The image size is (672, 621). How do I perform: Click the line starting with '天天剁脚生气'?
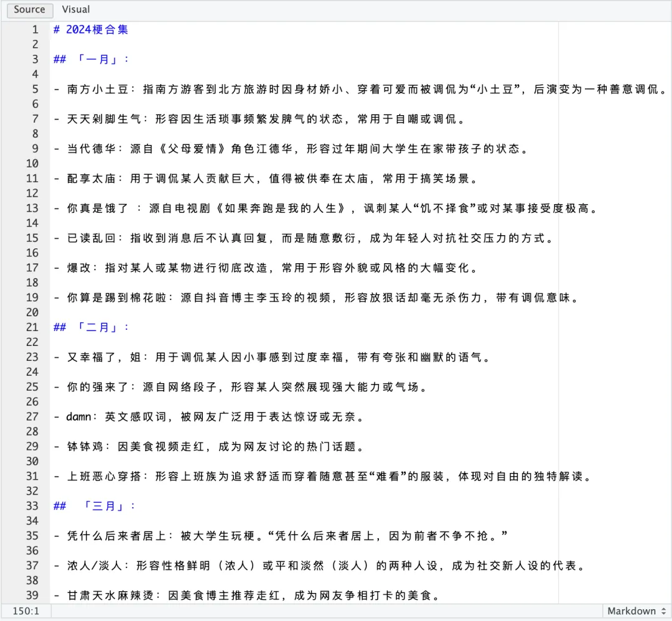tap(259, 119)
